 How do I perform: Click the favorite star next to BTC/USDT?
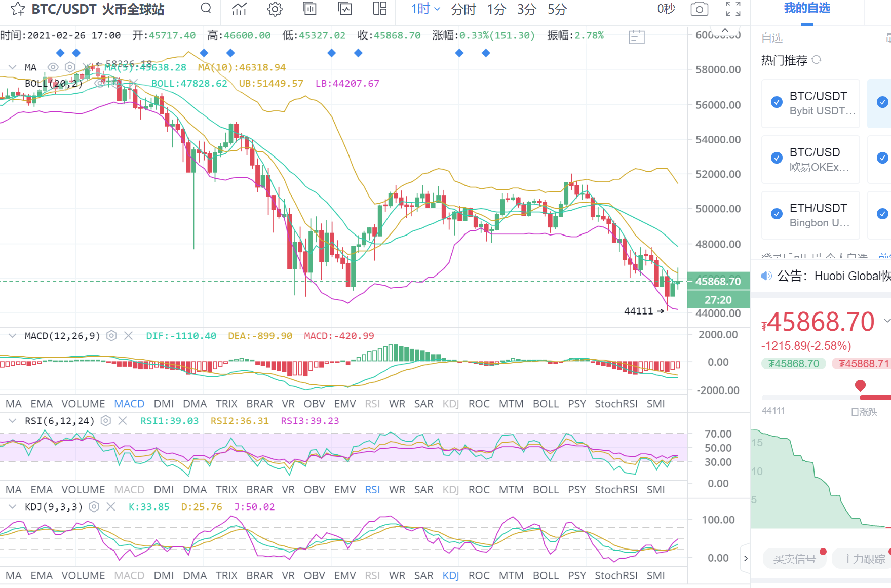coord(17,9)
